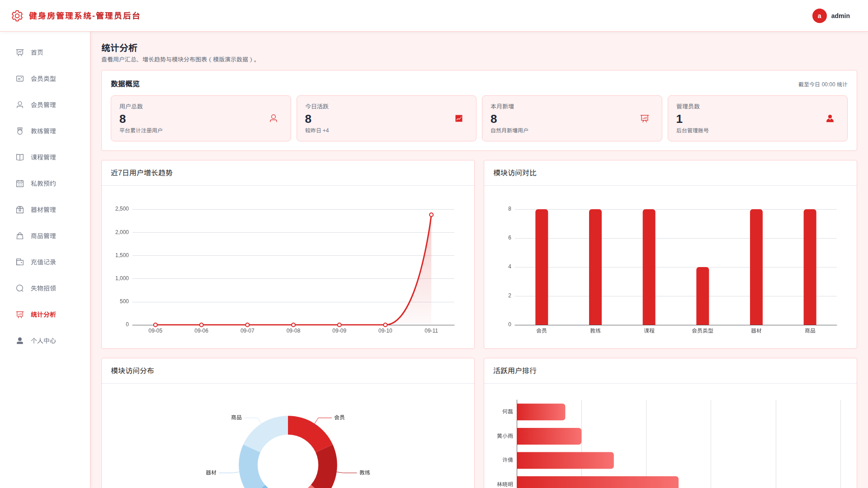Open 个人中心 from the sidebar
Screen dimensions: 868x488
(x=45, y=341)
